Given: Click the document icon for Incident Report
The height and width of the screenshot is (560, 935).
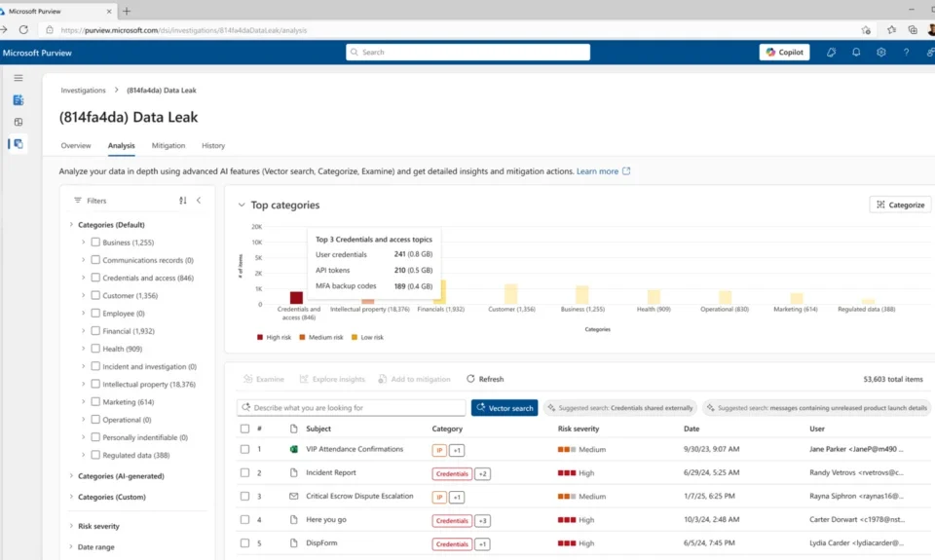Looking at the screenshot, I should tap(293, 472).
